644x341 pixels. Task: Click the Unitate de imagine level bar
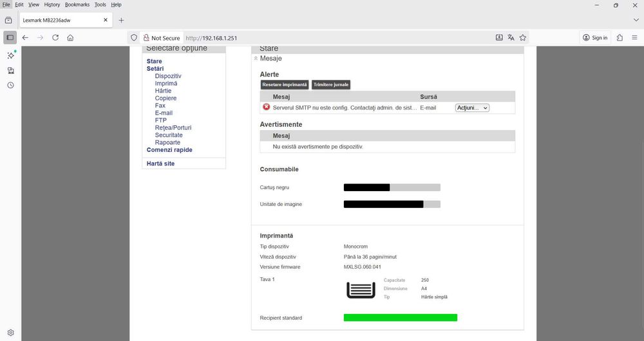coord(392,205)
